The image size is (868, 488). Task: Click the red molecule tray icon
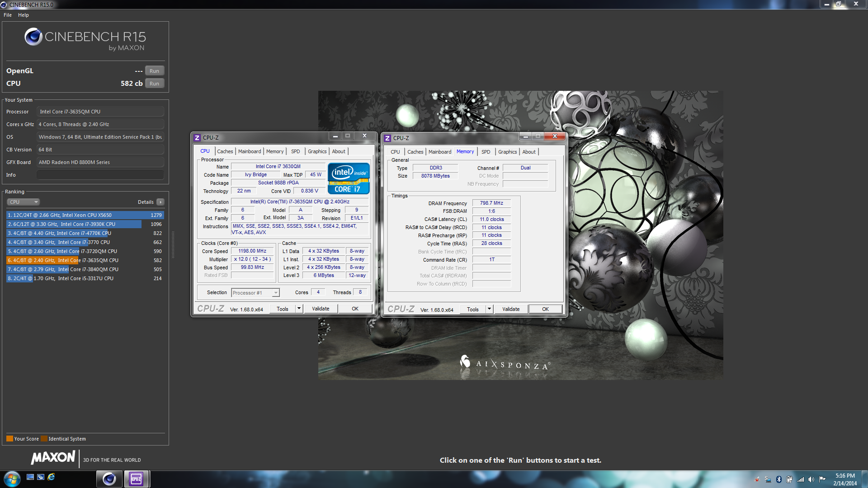click(x=757, y=479)
